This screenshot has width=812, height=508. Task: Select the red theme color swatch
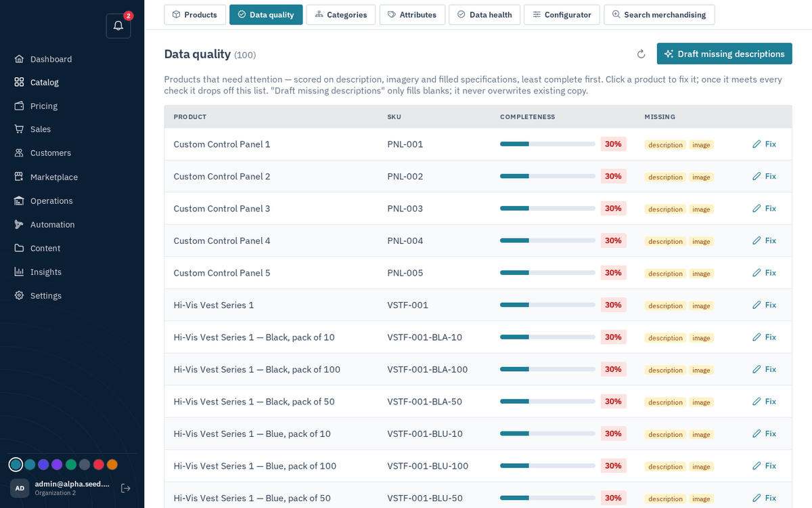coord(98,465)
